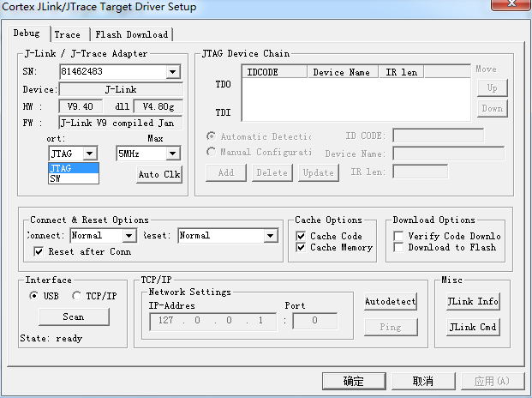The height and width of the screenshot is (398, 532).
Task: Click the Auto Clk button
Action: tap(159, 174)
